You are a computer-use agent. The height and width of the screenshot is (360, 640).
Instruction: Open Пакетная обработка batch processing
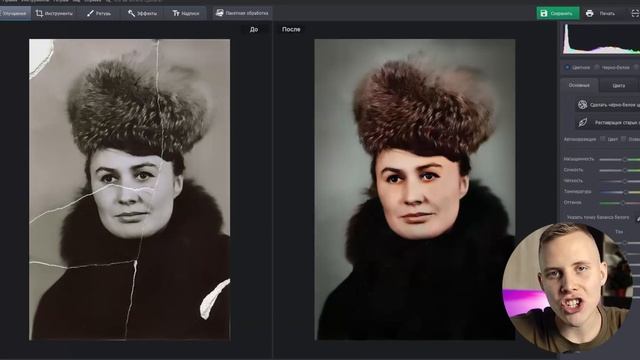(x=242, y=13)
